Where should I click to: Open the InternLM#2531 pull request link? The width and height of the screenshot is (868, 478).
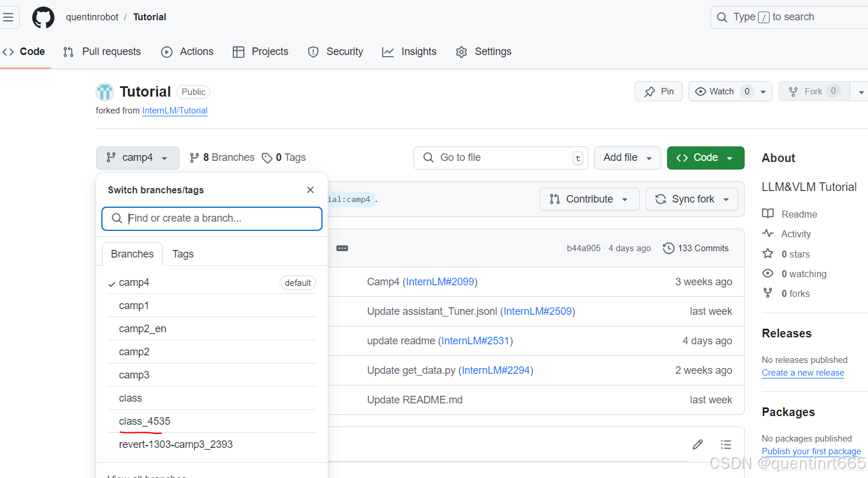(x=475, y=341)
